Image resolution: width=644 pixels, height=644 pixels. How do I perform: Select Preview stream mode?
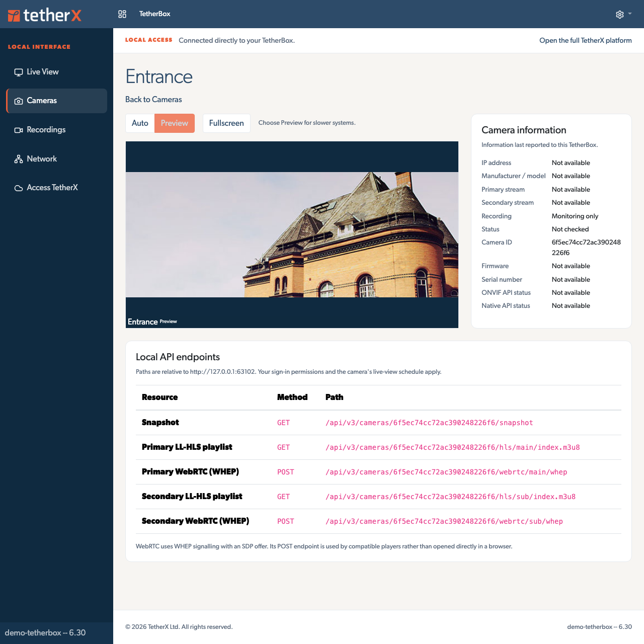(175, 123)
